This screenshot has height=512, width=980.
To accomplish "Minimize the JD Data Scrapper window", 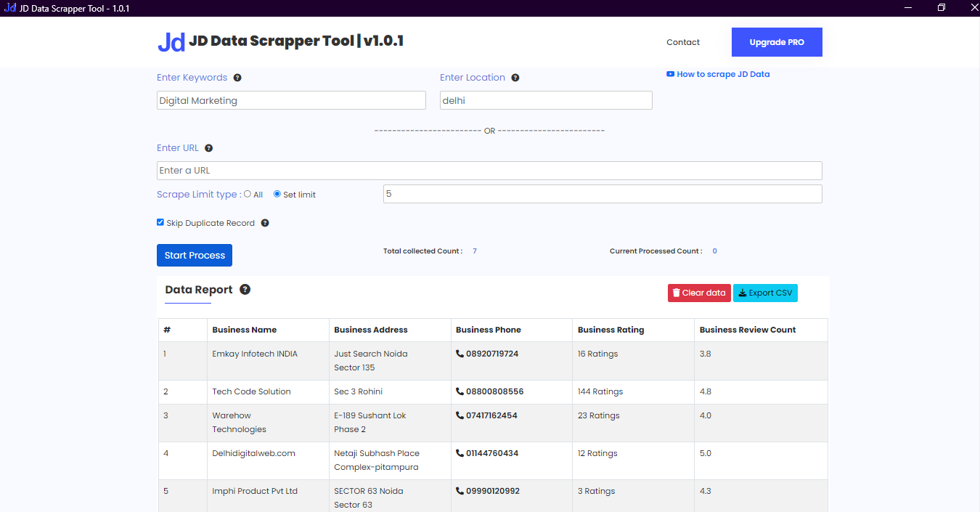I will [x=908, y=8].
